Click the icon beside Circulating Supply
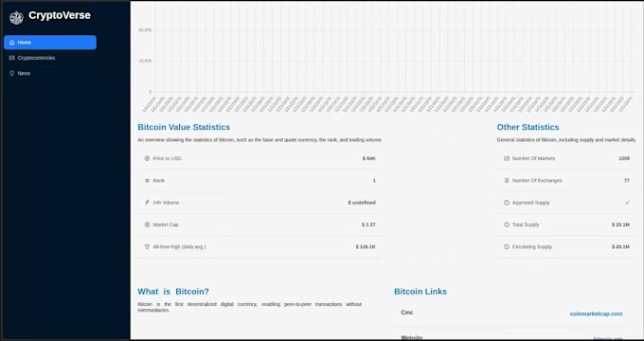 coord(507,247)
